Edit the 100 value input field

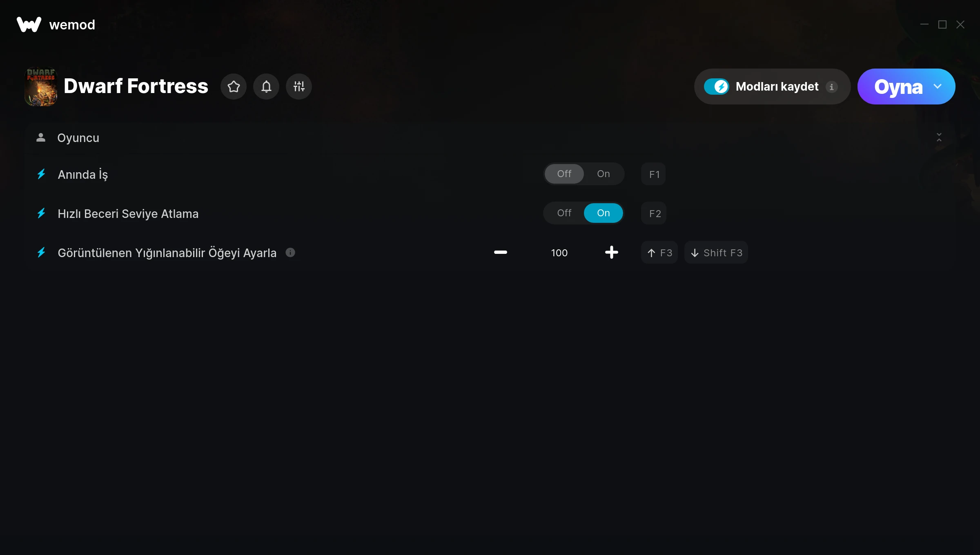559,253
